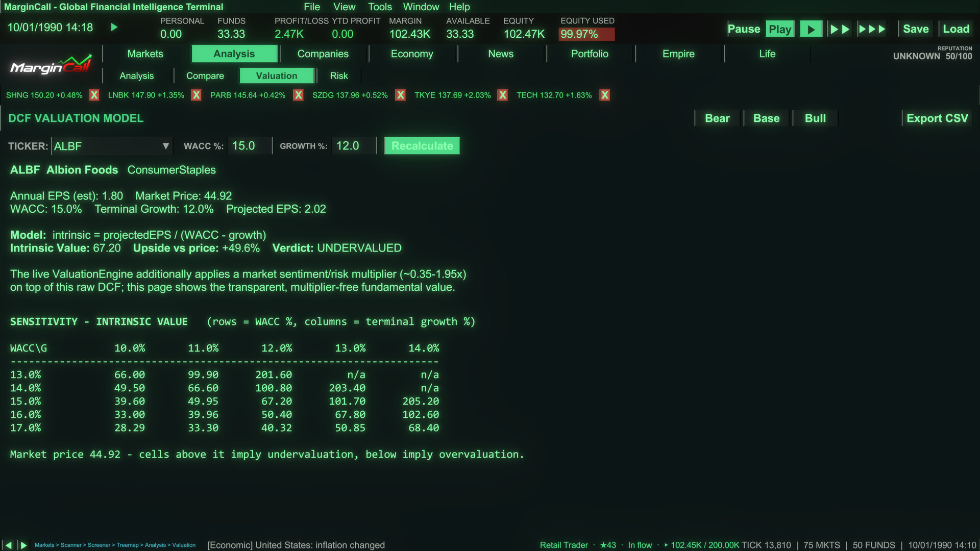The height and width of the screenshot is (551, 980).
Task: Click the PARB 145.64 ticker chip
Action: pyautogui.click(x=248, y=95)
